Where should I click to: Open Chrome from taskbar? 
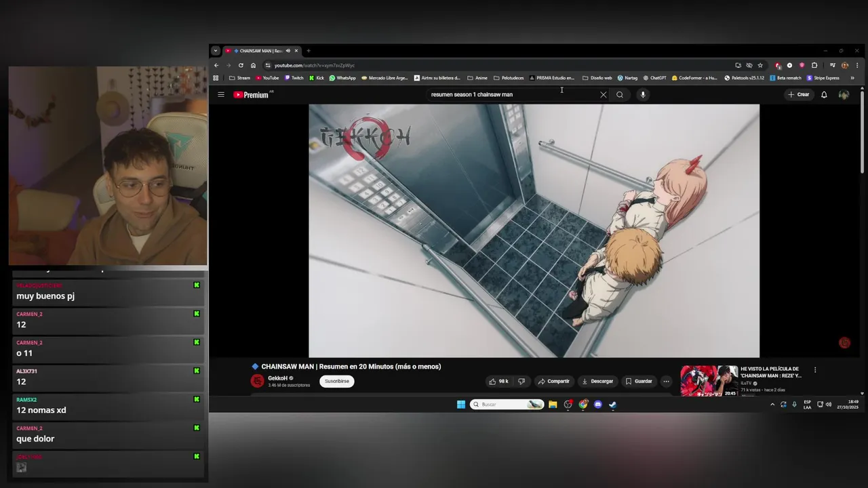583,405
